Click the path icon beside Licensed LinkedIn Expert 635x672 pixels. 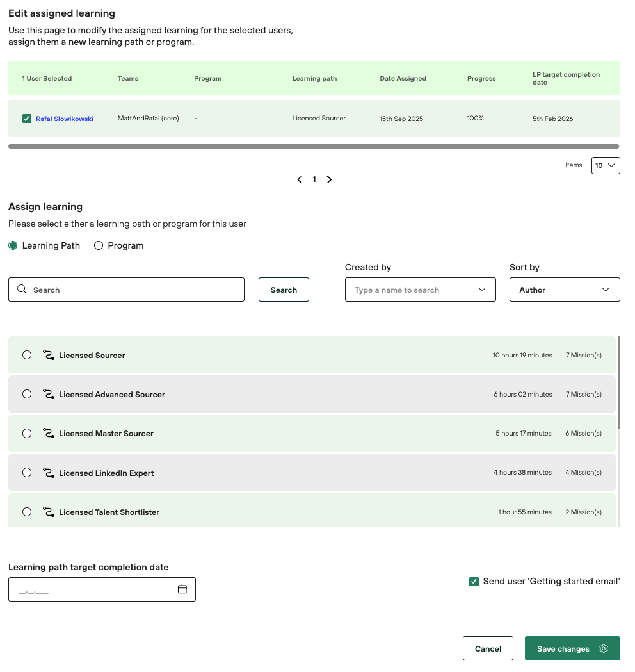click(x=49, y=473)
